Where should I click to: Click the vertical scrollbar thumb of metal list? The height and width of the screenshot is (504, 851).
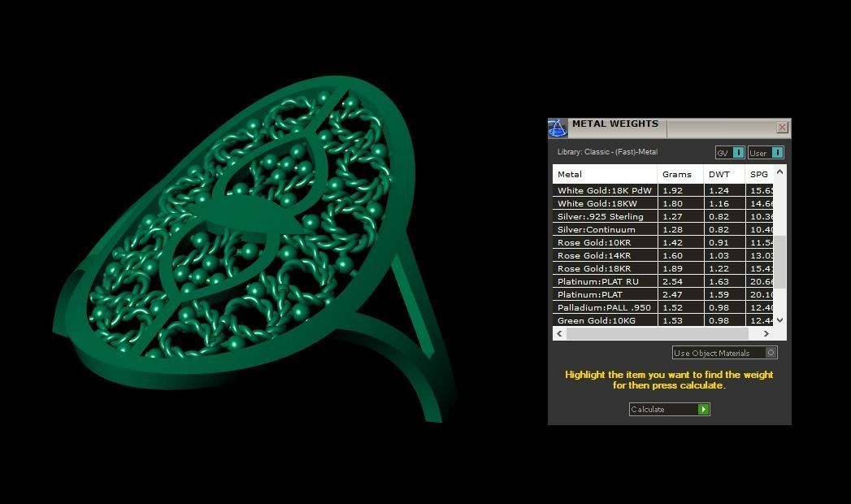pos(780,262)
